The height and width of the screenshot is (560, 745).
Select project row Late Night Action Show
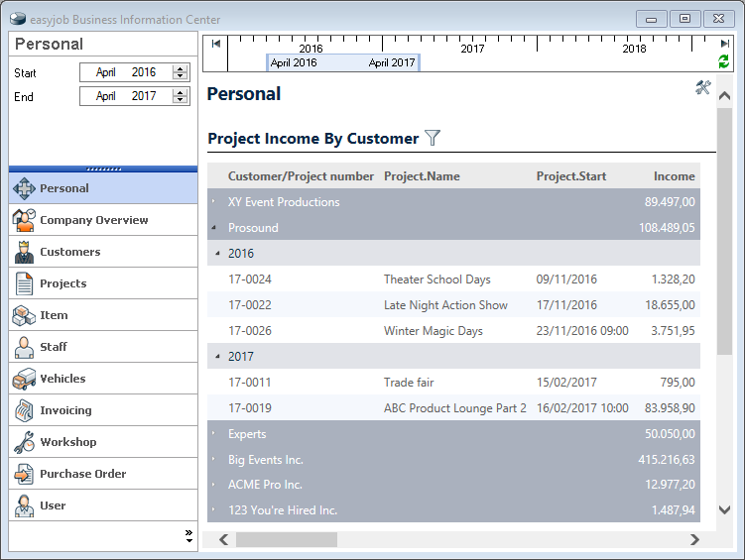coord(445,305)
